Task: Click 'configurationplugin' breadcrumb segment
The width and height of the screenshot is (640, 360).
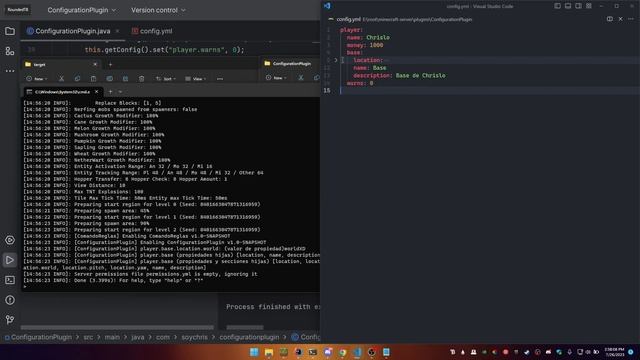Action: (x=249, y=337)
